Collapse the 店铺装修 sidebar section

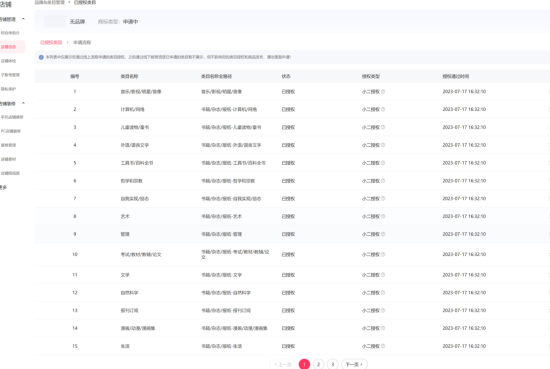coord(23,103)
